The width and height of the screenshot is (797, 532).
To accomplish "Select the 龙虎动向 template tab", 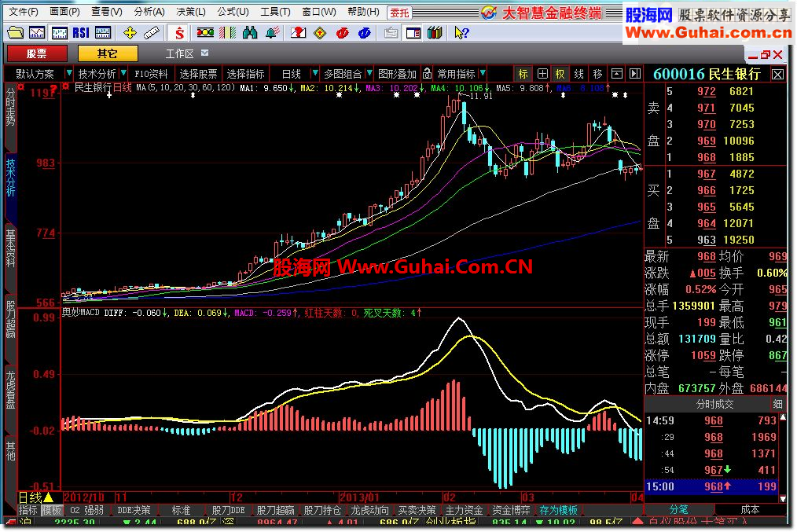I will 369,510.
